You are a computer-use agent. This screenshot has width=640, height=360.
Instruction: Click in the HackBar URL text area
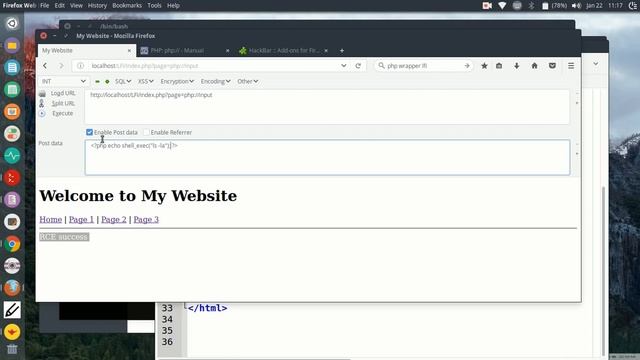(x=327, y=107)
